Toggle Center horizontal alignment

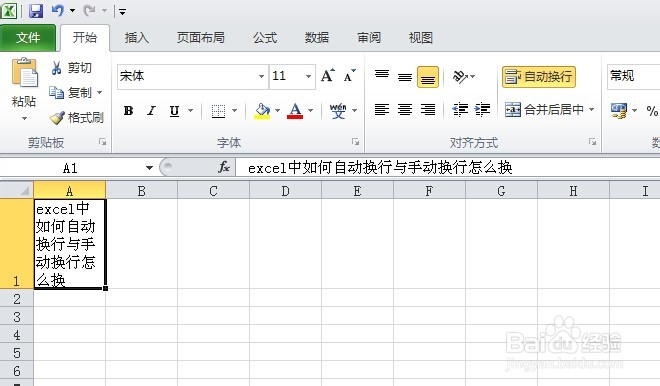pos(405,110)
